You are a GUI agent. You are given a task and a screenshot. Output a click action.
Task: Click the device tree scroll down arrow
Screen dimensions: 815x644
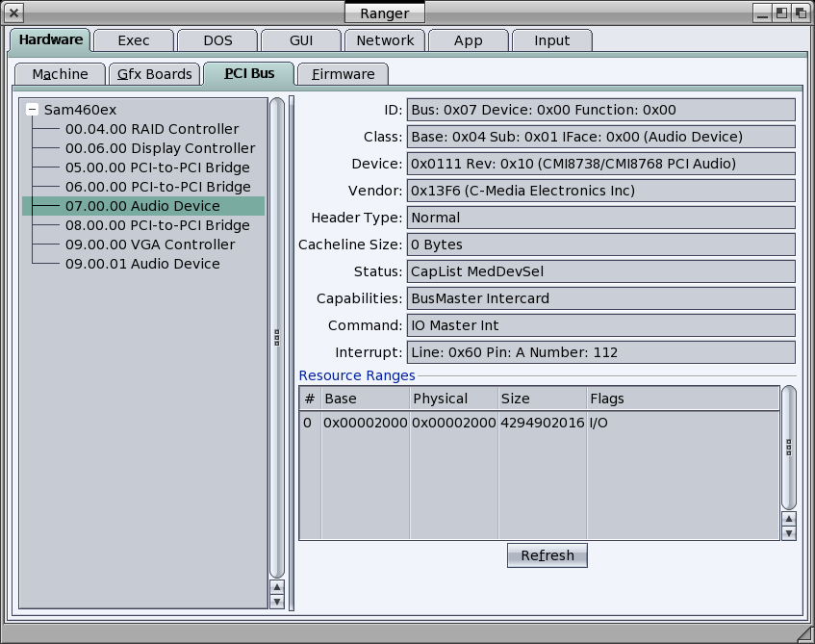[x=277, y=602]
